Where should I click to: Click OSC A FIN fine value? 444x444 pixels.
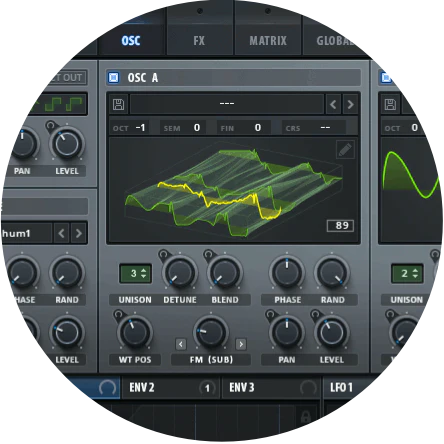point(258,128)
